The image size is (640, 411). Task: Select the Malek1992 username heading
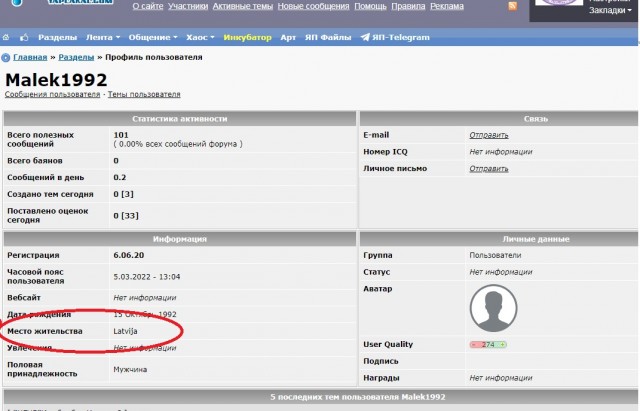point(56,80)
